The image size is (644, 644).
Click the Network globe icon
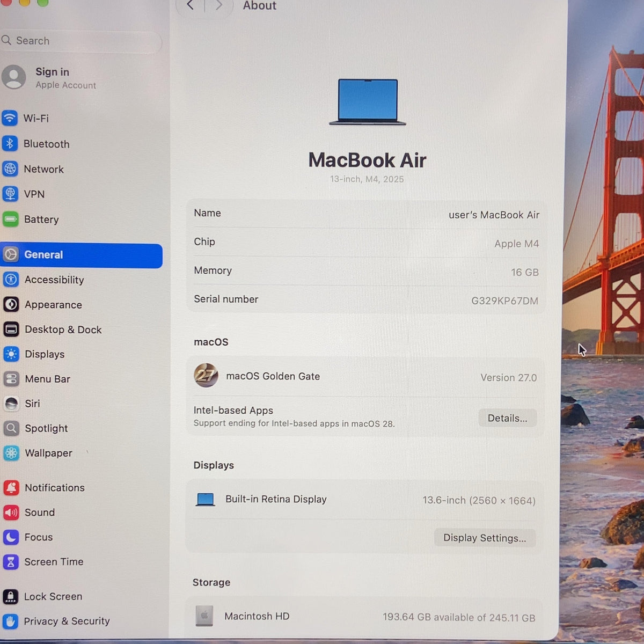click(x=10, y=169)
